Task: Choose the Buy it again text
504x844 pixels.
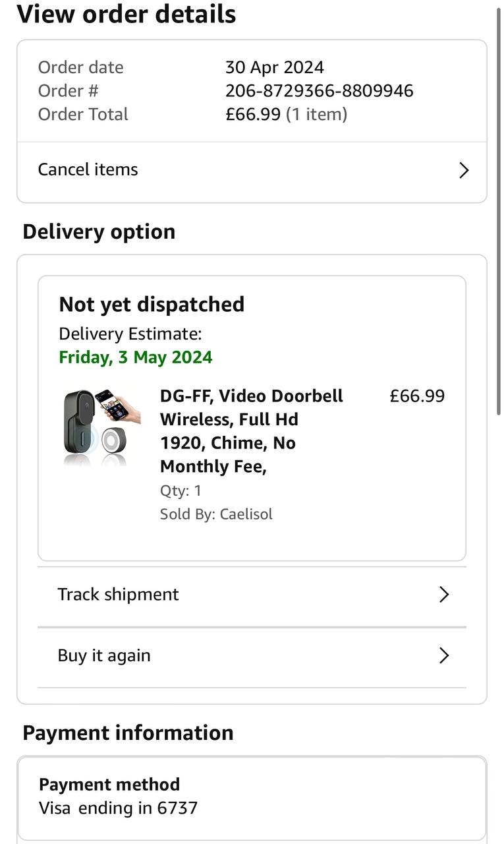Action: pyautogui.click(x=104, y=655)
